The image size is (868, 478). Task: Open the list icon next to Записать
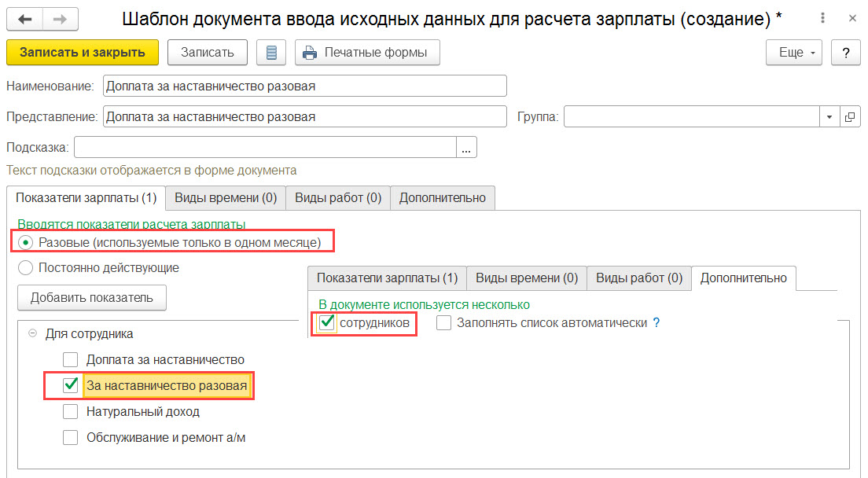(271, 53)
